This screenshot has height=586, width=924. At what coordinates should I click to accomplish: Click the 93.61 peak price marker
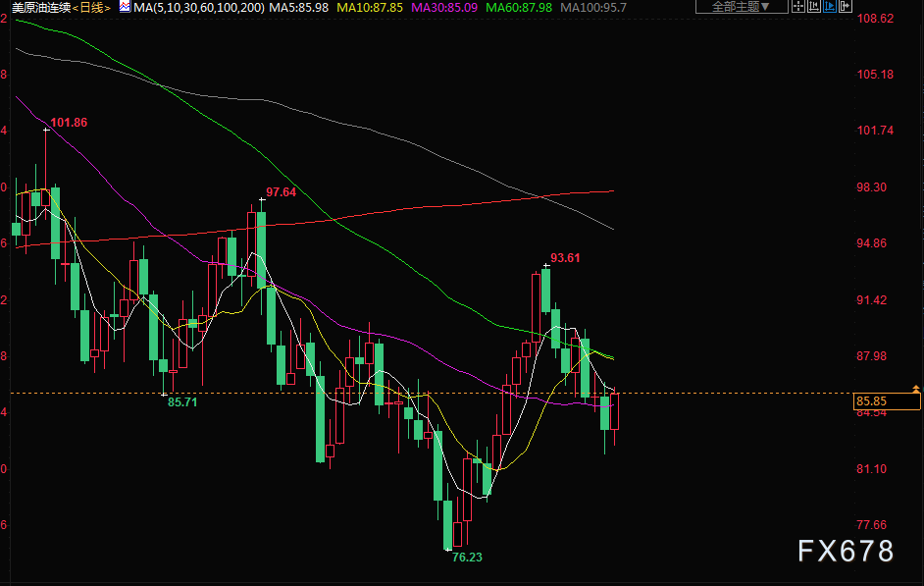(565, 258)
